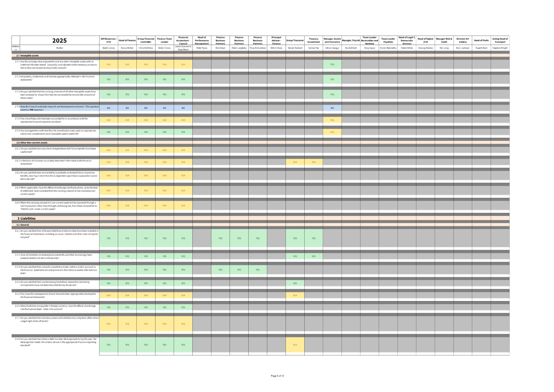Select the "3.1 General" subsection header
The height and width of the screenshot is (392, 554).
[x=23, y=225]
